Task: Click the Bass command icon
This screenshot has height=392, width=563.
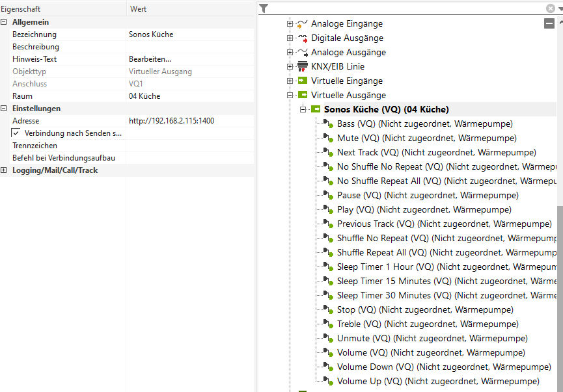Action: tap(328, 124)
